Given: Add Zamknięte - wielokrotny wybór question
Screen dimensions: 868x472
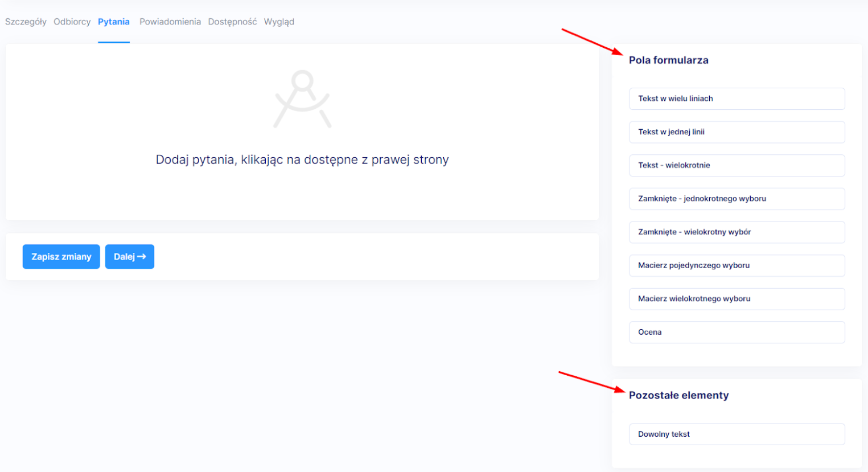Looking at the screenshot, I should 737,232.
